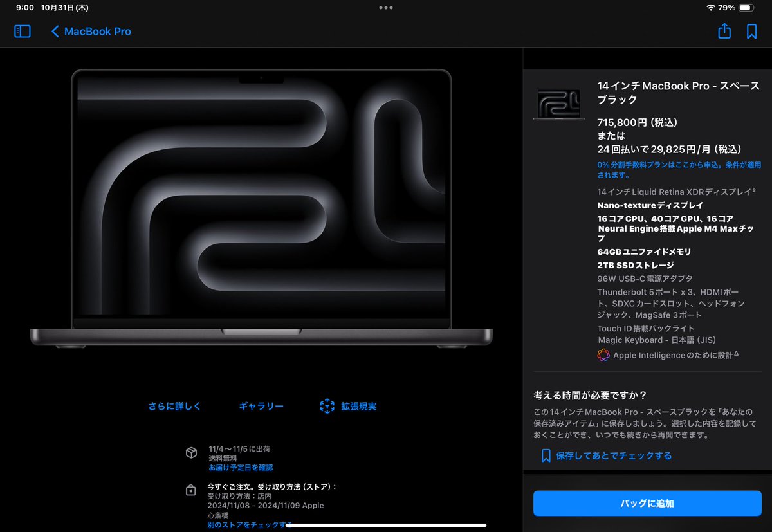Viewport: 772px width, 532px height.
Task: Open the ギャラリー link
Action: coord(261,406)
